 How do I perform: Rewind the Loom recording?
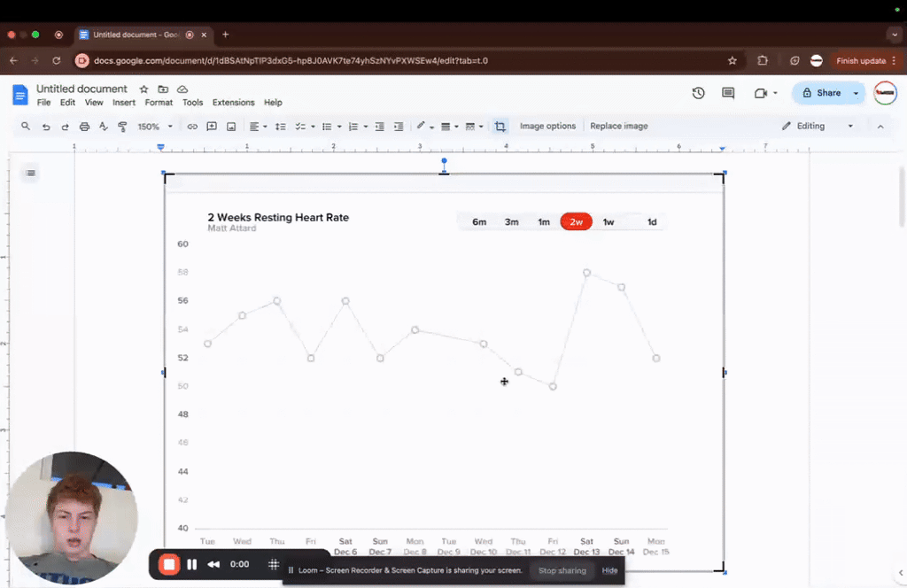(213, 564)
